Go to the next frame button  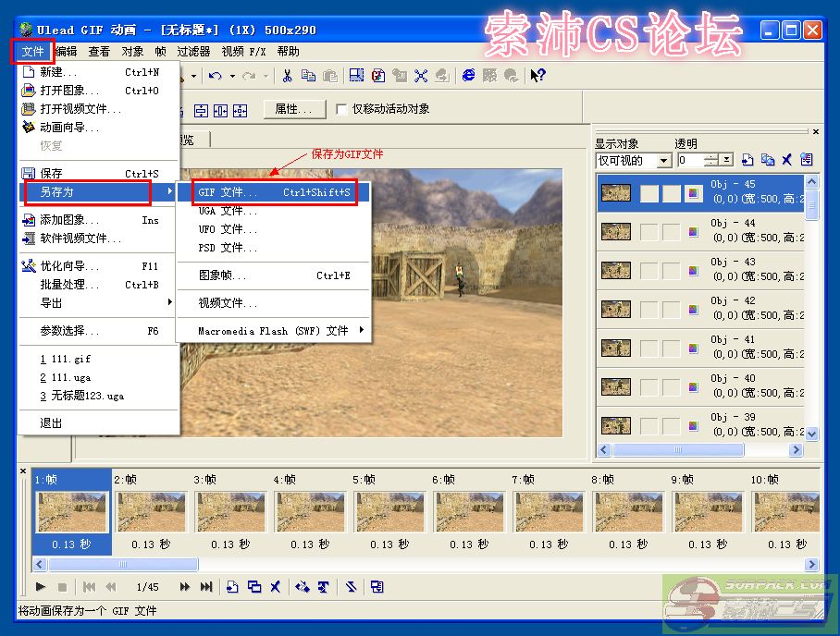(x=185, y=587)
